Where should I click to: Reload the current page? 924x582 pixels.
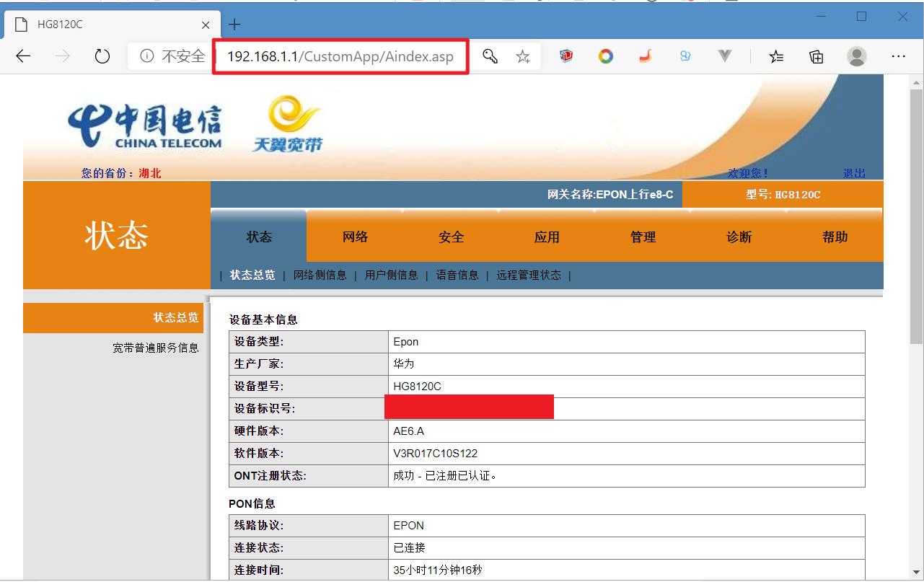pyautogui.click(x=102, y=56)
